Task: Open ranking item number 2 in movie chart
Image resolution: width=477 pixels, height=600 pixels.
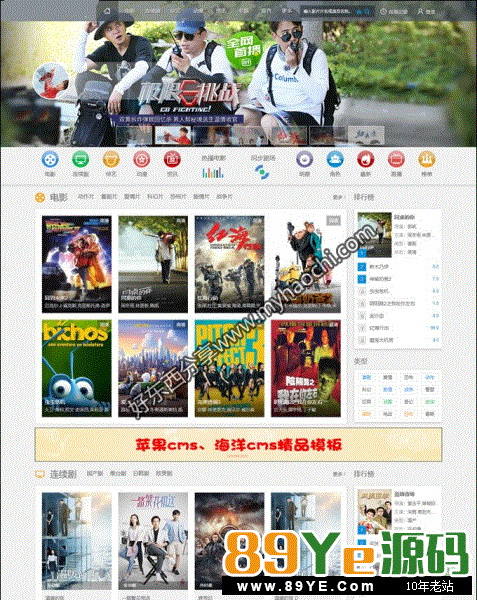Action: (398, 267)
